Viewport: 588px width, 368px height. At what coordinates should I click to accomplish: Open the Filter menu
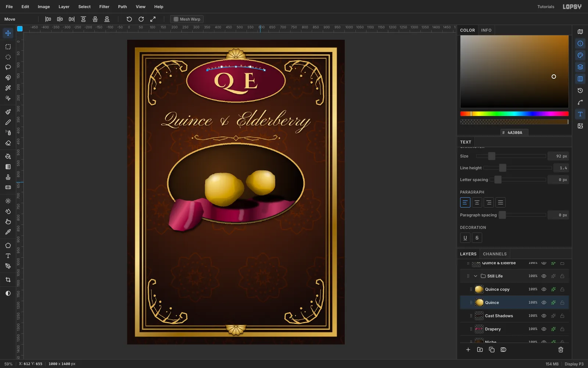tap(104, 7)
